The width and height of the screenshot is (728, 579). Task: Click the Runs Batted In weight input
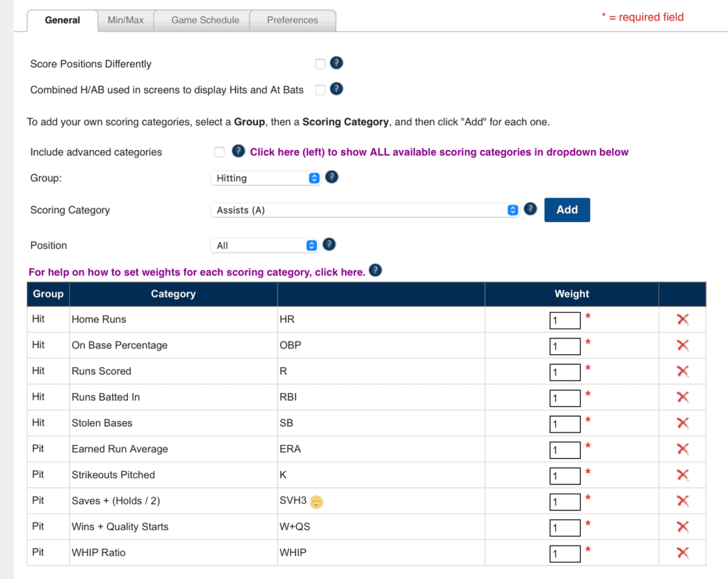point(564,398)
